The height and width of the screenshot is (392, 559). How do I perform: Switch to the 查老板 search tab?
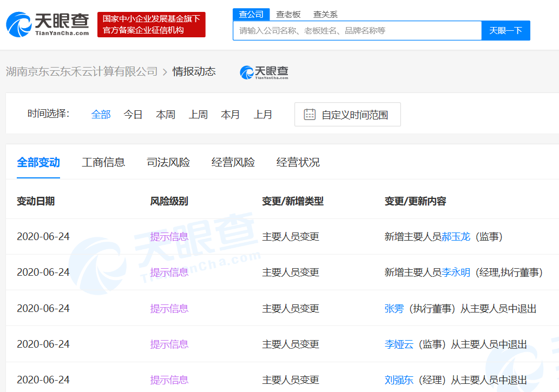(288, 15)
